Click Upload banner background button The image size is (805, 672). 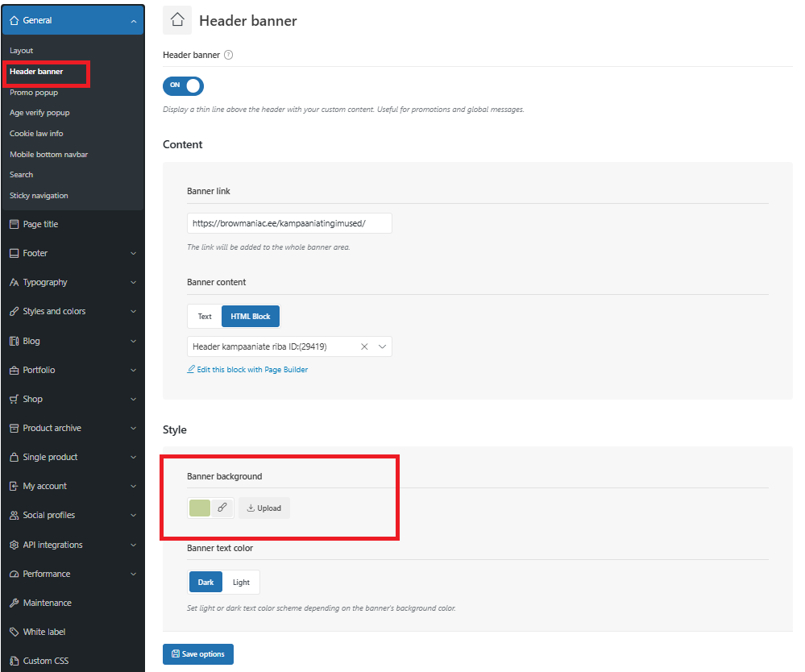[263, 508]
